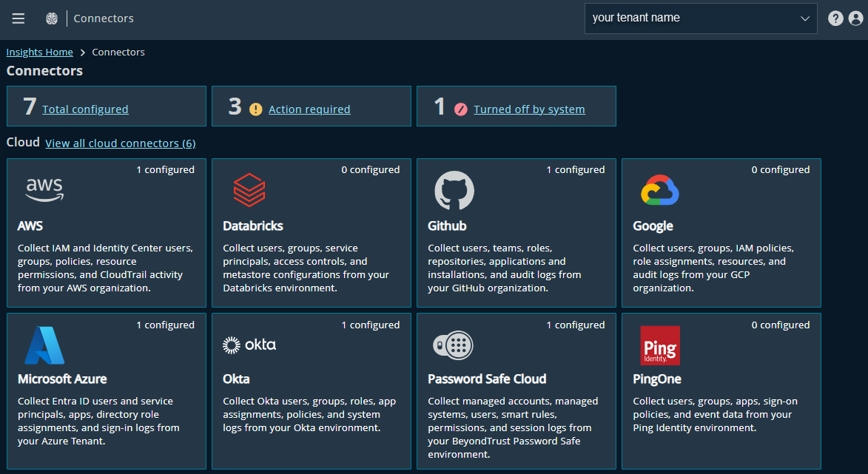Open the Total configured link

pos(85,109)
